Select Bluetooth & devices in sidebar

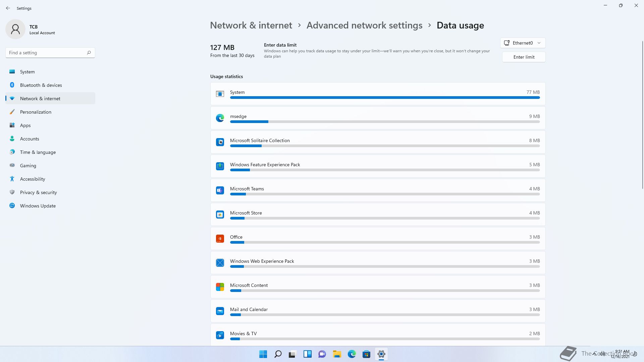tap(50, 85)
